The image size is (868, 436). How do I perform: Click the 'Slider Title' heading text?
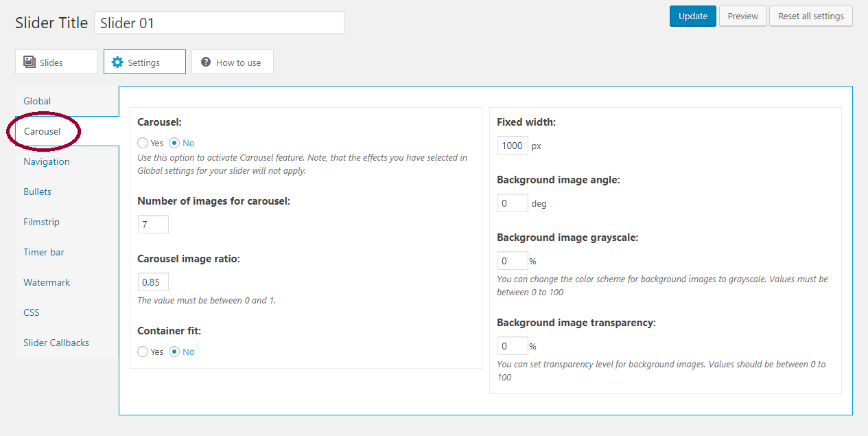[x=51, y=23]
